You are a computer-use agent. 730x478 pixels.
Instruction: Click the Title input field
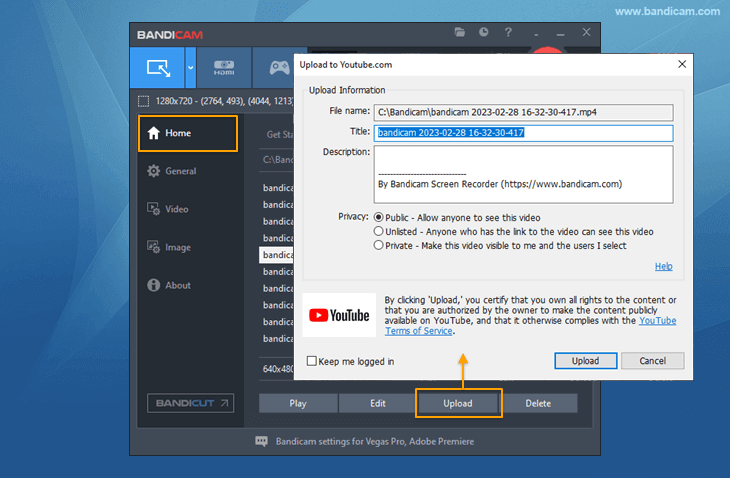point(523,133)
